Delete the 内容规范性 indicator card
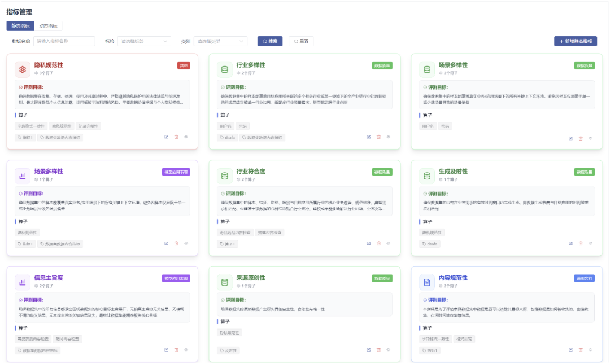The image size is (610, 364). coord(581,350)
